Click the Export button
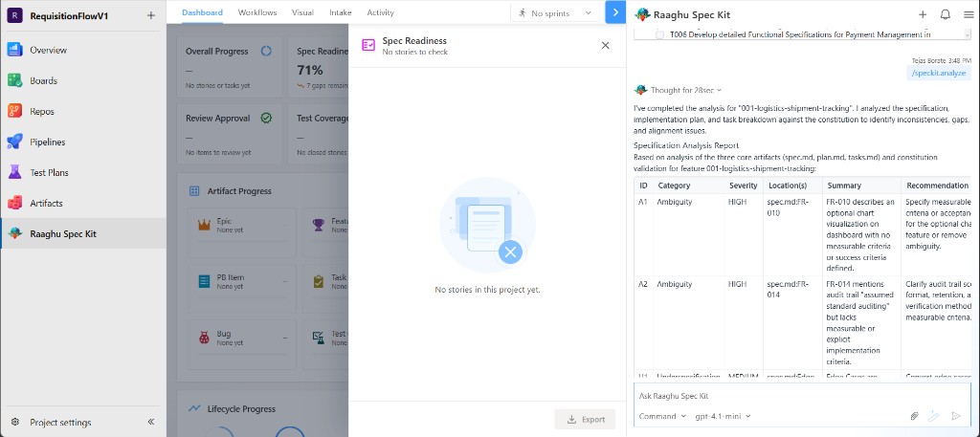 tap(585, 420)
